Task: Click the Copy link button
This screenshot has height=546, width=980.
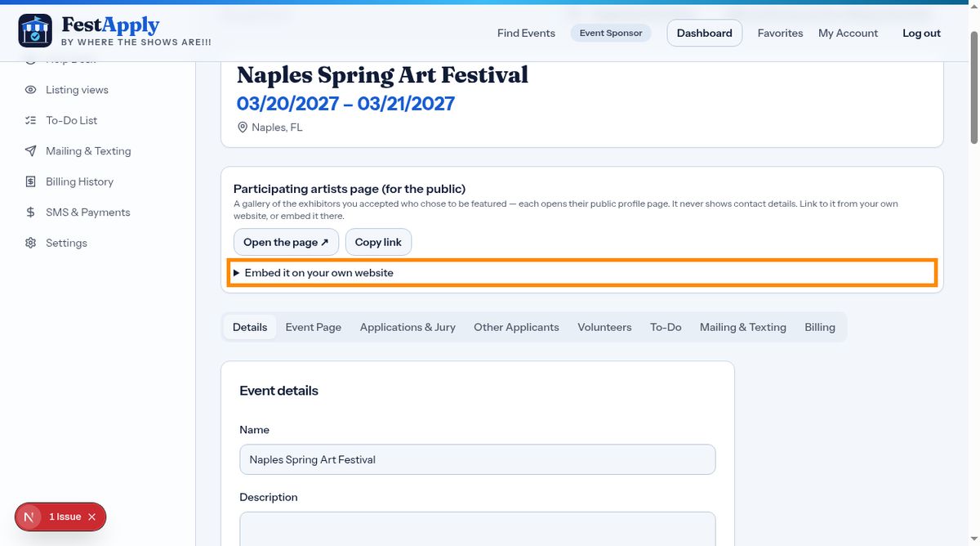Action: tap(378, 242)
